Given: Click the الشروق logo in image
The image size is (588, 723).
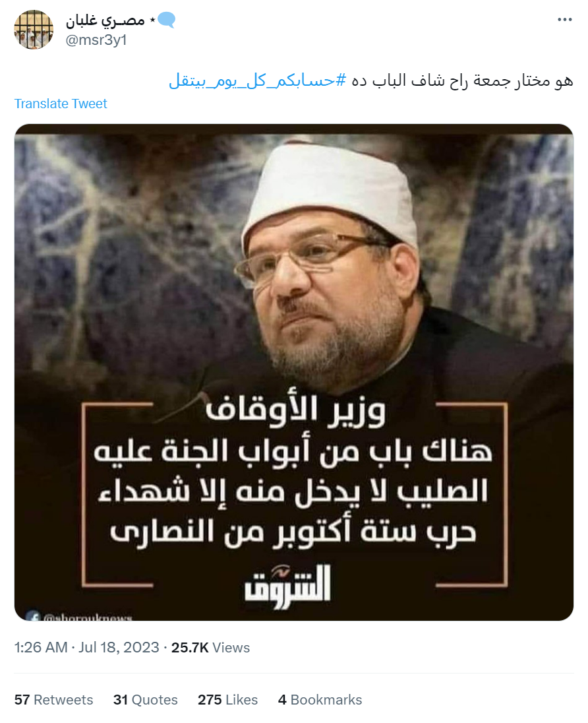Looking at the screenshot, I should click(287, 584).
